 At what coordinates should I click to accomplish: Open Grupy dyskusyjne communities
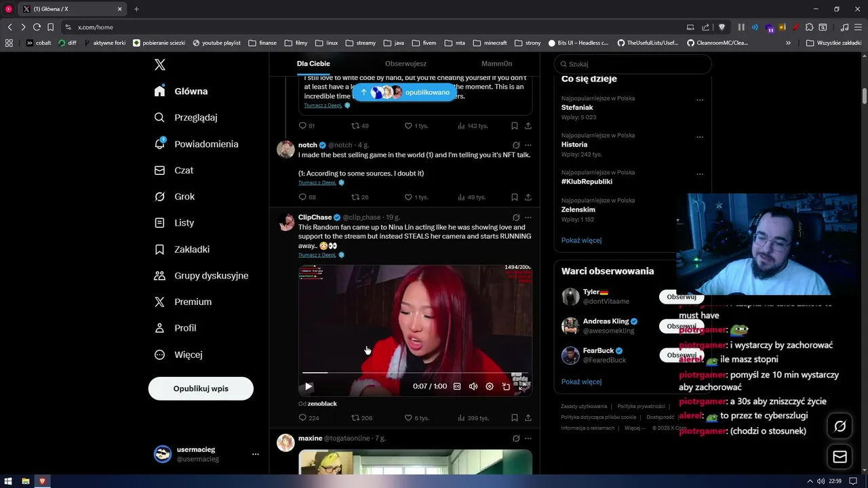(x=201, y=275)
